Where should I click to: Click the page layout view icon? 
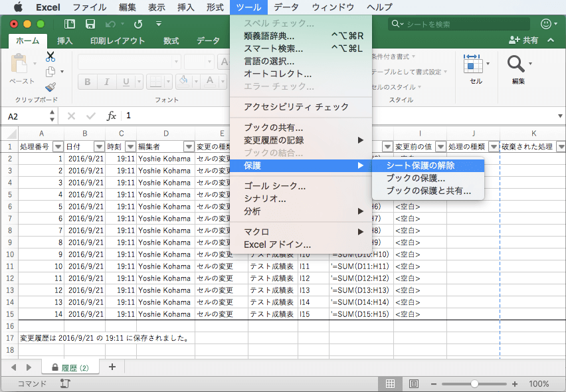click(414, 384)
